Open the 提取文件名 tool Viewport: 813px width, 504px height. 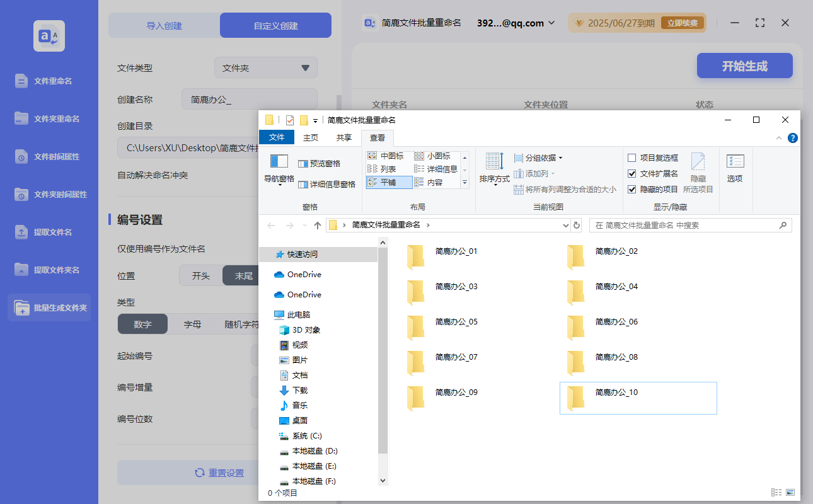pos(48,232)
